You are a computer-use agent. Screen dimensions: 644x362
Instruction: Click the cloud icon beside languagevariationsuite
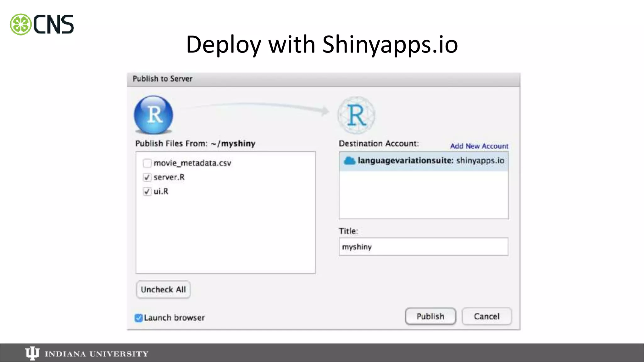(349, 161)
